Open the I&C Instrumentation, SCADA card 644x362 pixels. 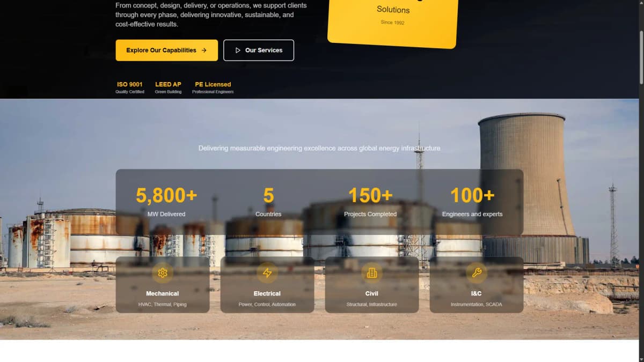pyautogui.click(x=476, y=285)
